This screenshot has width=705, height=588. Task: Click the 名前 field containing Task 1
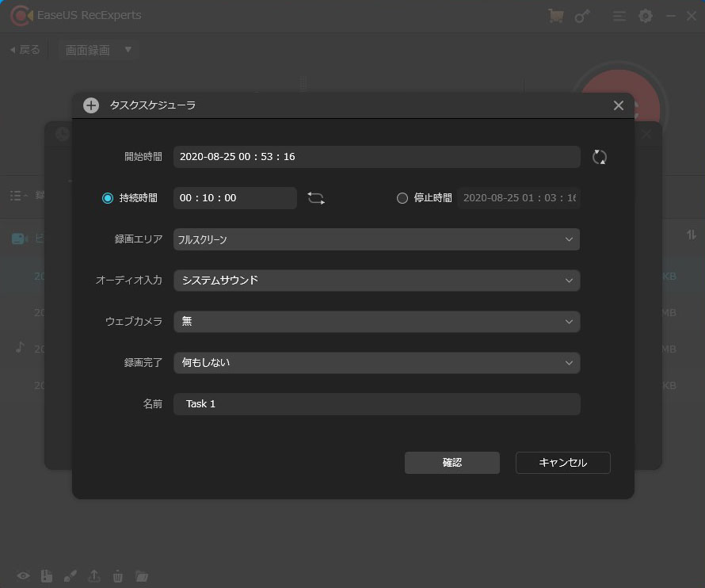pyautogui.click(x=377, y=404)
